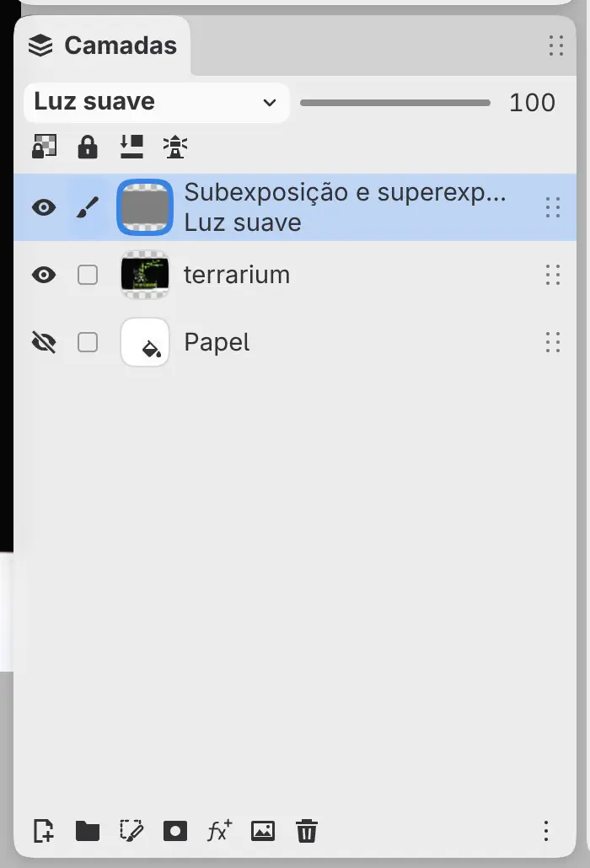Image resolution: width=590 pixels, height=868 pixels.
Task: Check the terrarium layer checkbox
Action: coord(88,275)
